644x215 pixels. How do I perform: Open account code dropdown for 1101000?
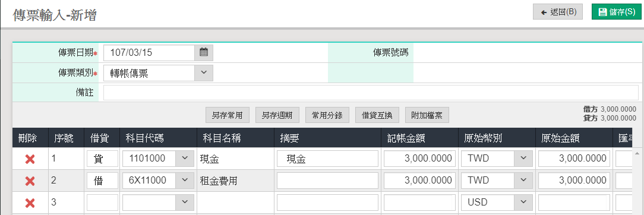pyautogui.click(x=185, y=159)
